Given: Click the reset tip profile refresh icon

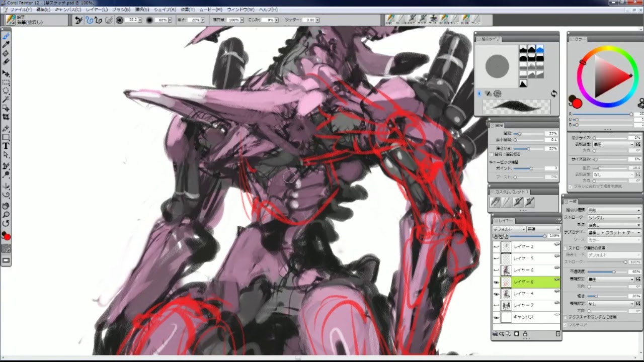Looking at the screenshot, I should 554,94.
